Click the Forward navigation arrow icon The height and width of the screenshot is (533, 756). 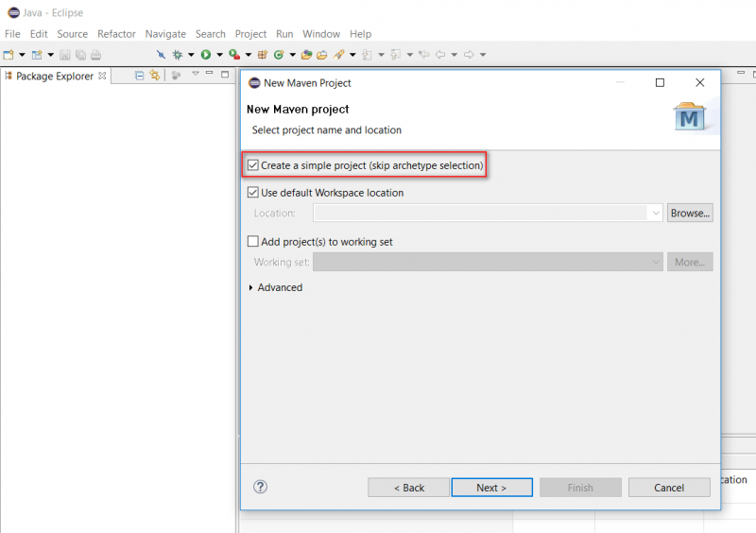[x=469, y=55]
